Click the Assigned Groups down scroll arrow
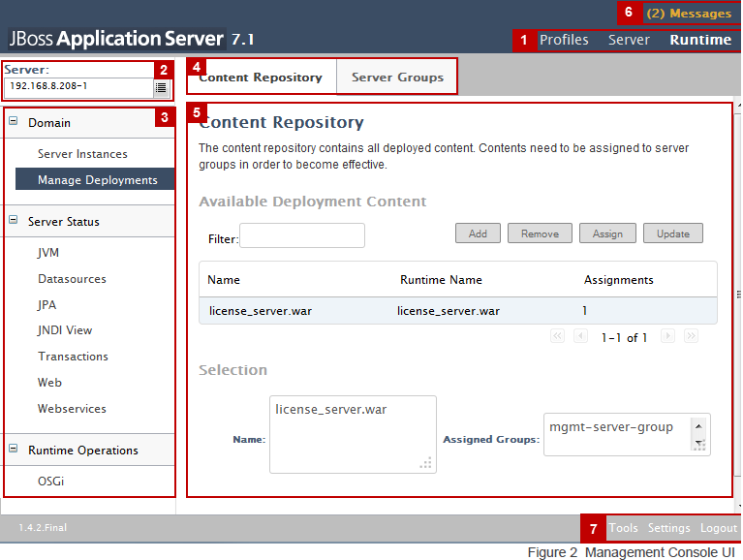Image resolution: width=743 pixels, height=560 pixels. click(x=698, y=444)
